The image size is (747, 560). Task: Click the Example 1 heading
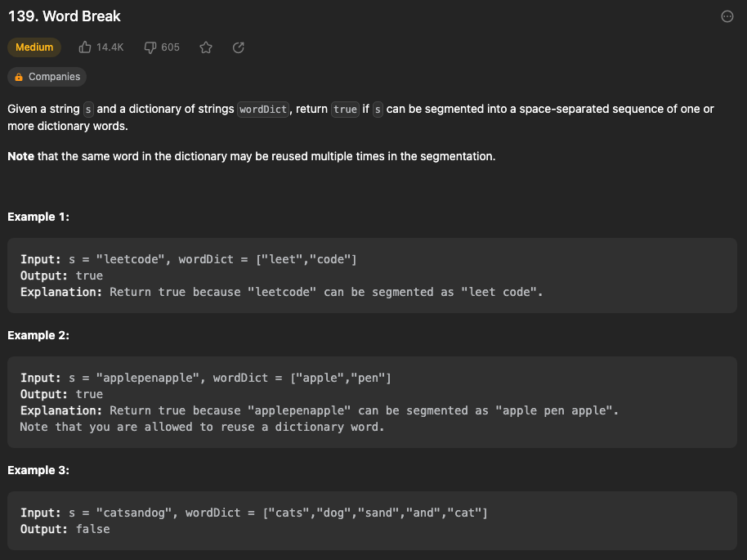coord(38,217)
